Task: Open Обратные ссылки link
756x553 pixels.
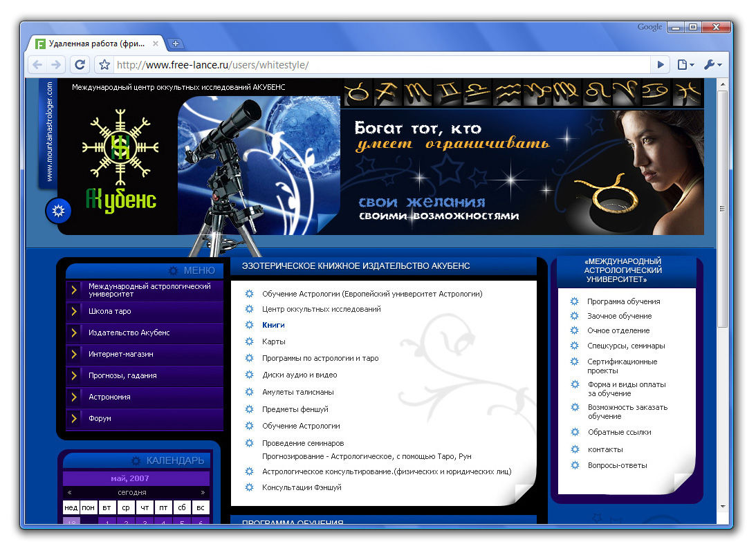Action: [619, 432]
